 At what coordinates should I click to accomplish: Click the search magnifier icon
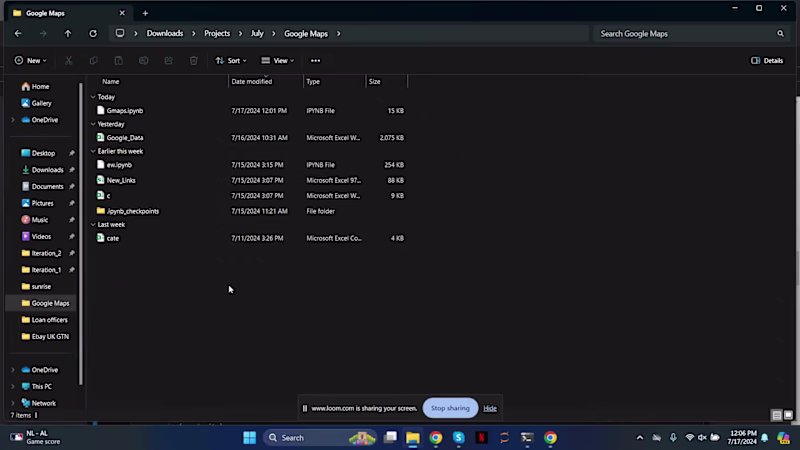coord(780,34)
